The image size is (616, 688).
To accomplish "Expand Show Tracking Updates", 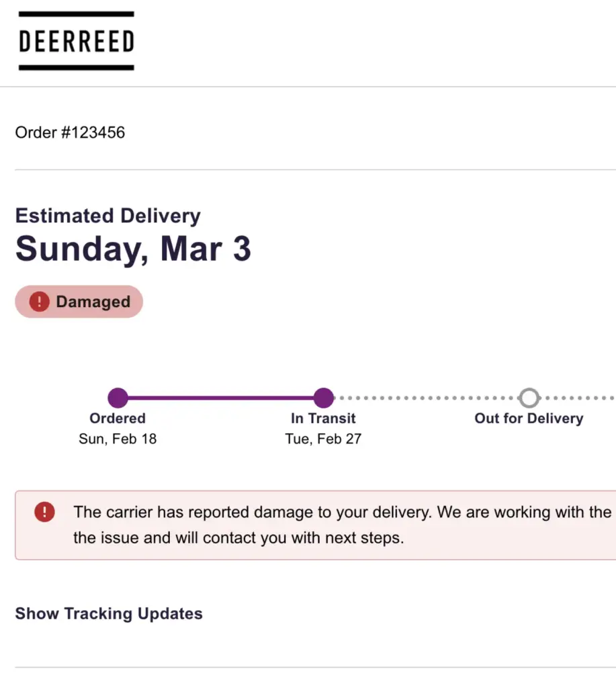I will (109, 613).
